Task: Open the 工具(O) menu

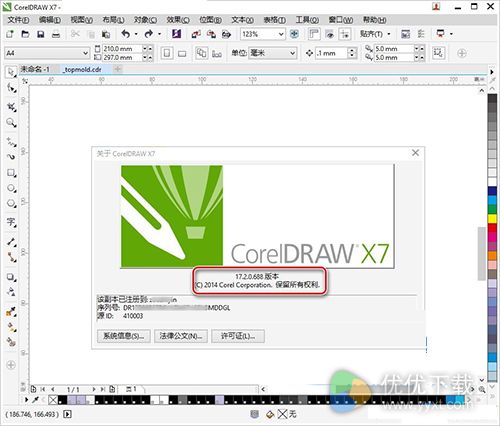Action: point(307,20)
